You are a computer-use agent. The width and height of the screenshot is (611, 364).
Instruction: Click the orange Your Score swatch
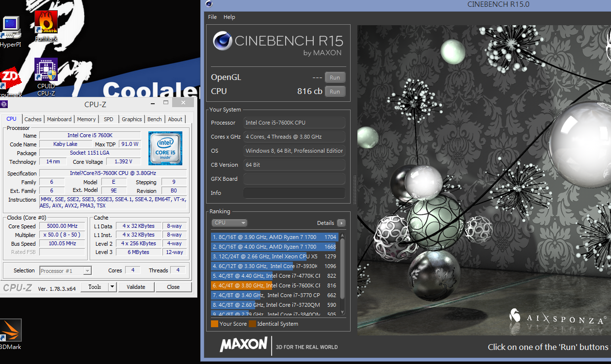point(214,324)
